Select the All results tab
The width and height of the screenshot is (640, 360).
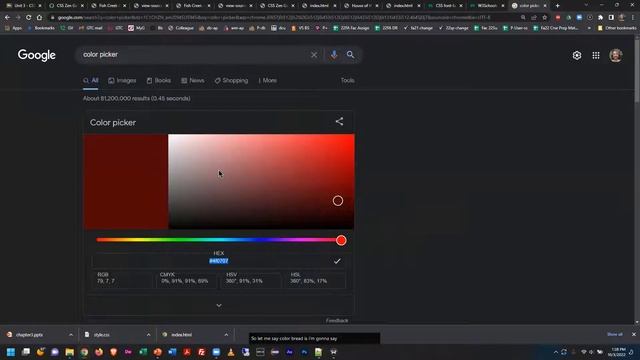click(91, 80)
